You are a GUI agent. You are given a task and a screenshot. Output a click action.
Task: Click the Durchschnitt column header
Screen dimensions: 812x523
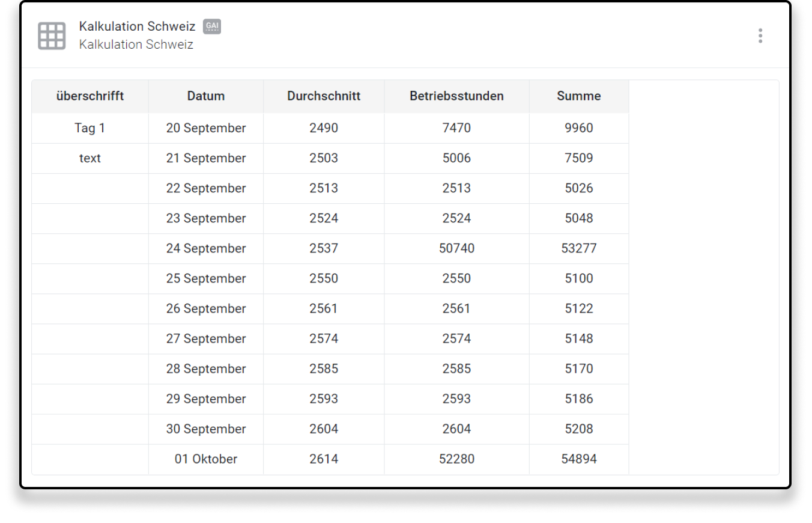click(324, 96)
